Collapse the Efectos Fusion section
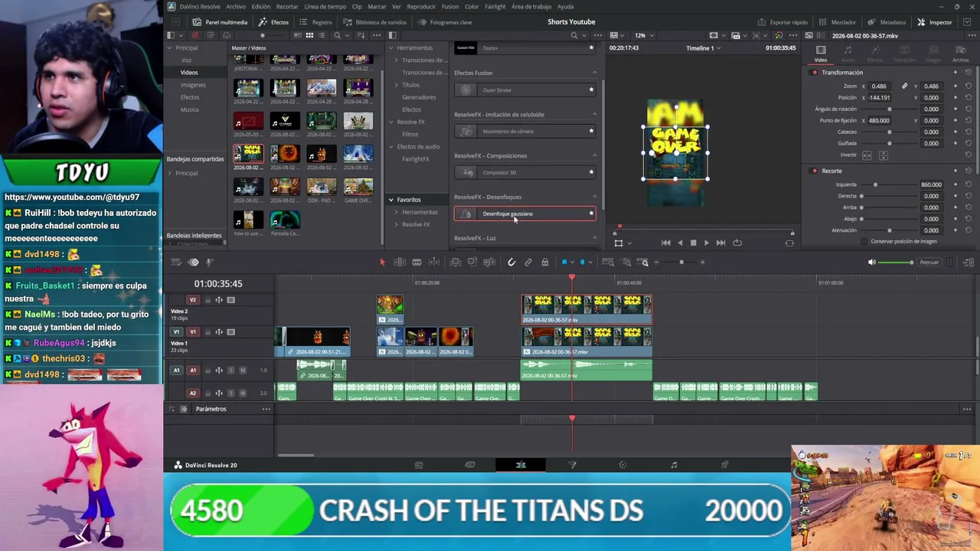The image size is (980, 551). (x=595, y=73)
